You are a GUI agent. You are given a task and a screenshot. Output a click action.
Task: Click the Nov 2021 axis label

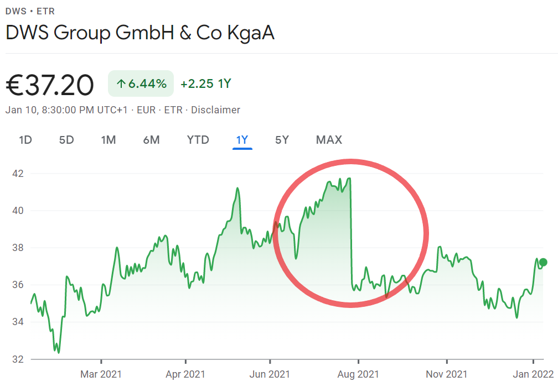point(446,374)
